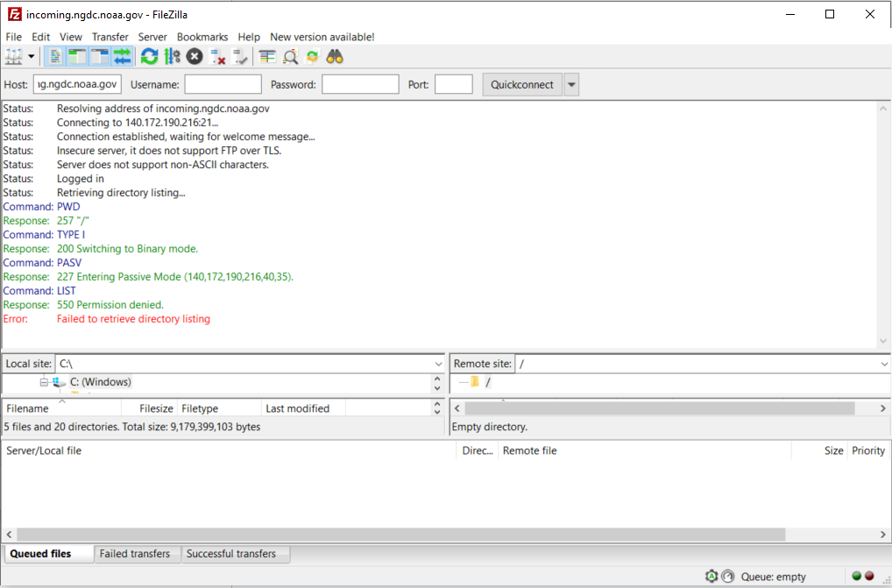Screen dimensions: 892x588
Task: Toggle message log display
Action: click(x=54, y=57)
